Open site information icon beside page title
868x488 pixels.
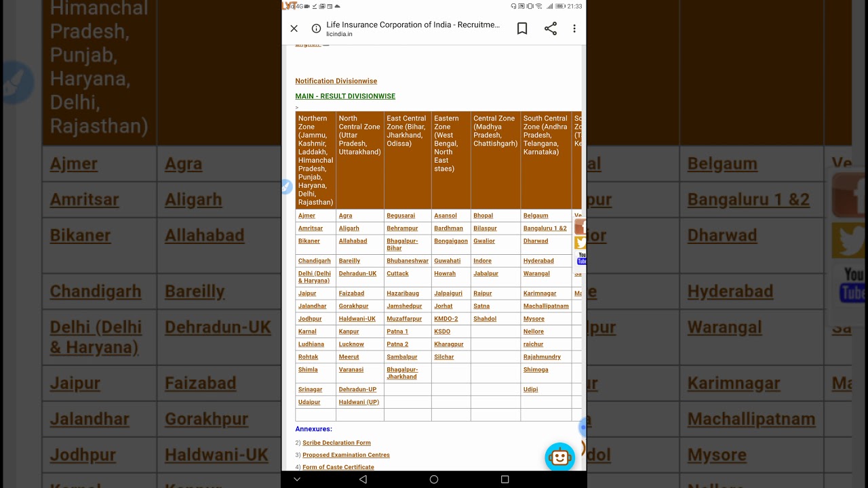coord(316,28)
